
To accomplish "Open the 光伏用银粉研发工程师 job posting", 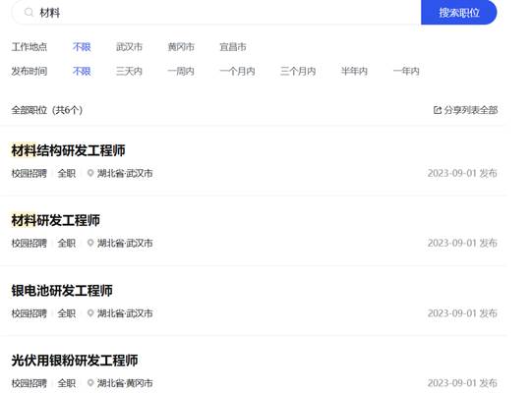I will point(75,361).
